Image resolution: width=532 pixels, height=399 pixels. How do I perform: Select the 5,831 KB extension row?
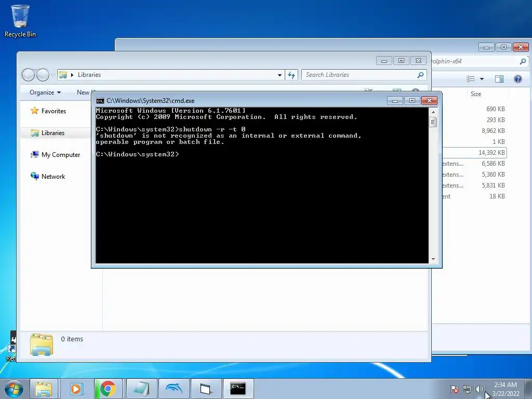(474, 185)
